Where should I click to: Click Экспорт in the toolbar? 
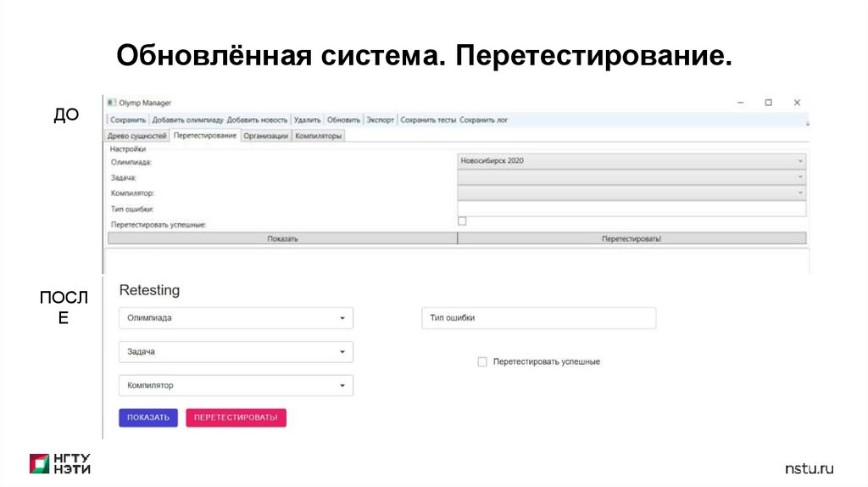(380, 120)
